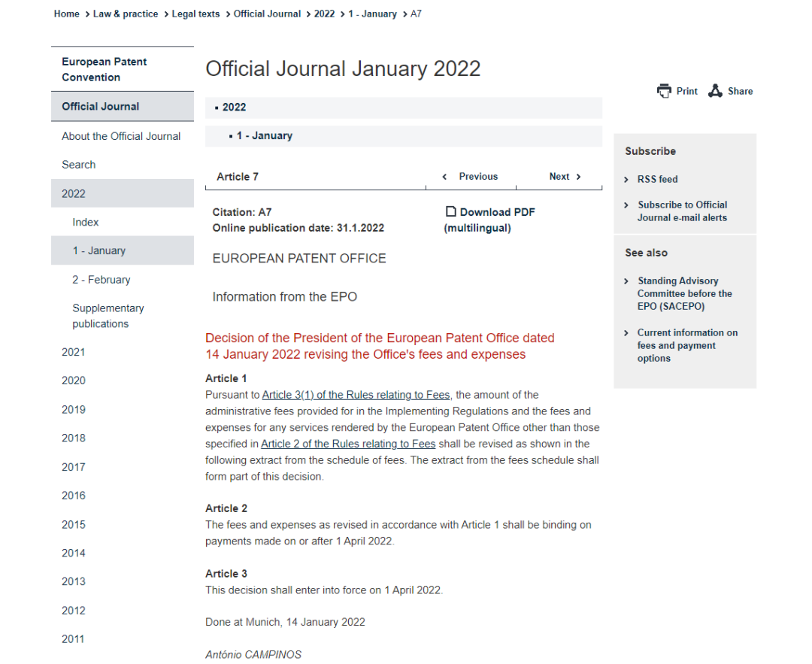Open the RSS feed link
The height and width of the screenshot is (664, 812).
tap(657, 179)
